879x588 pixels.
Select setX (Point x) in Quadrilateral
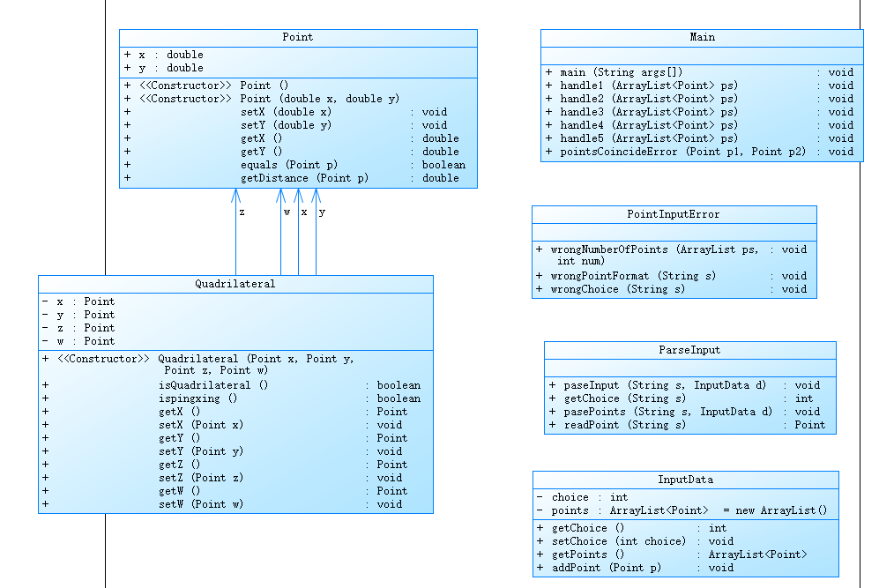[x=222, y=426]
